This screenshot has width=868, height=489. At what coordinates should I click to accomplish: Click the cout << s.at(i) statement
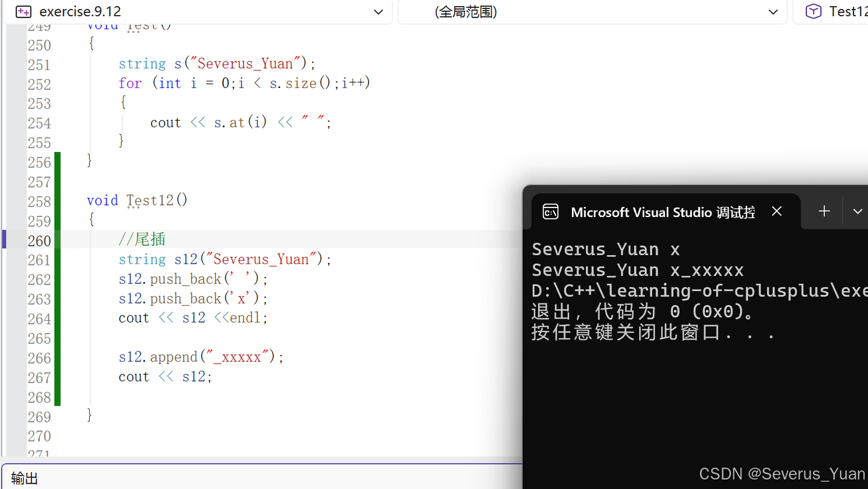click(x=241, y=122)
